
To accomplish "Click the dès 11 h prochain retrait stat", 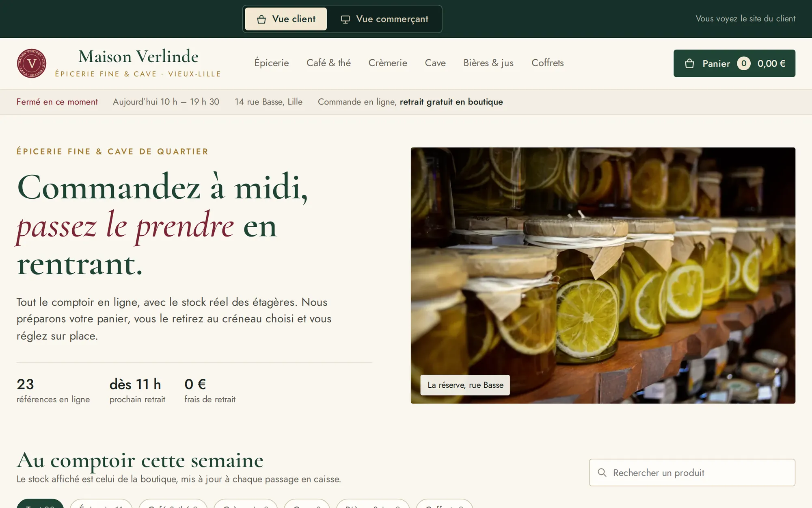I will pos(137,391).
